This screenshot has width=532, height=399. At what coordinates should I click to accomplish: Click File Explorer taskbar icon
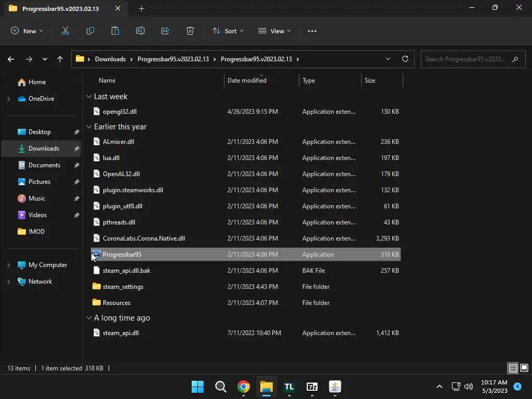(267, 387)
